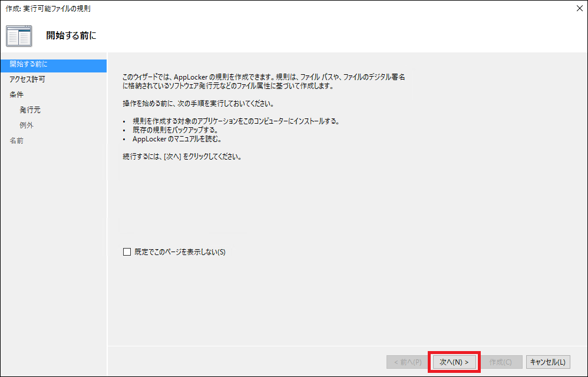This screenshot has width=588, height=377.
Task: Click the AppLocker のマニュアルを読む bullet
Action: tap(177, 139)
